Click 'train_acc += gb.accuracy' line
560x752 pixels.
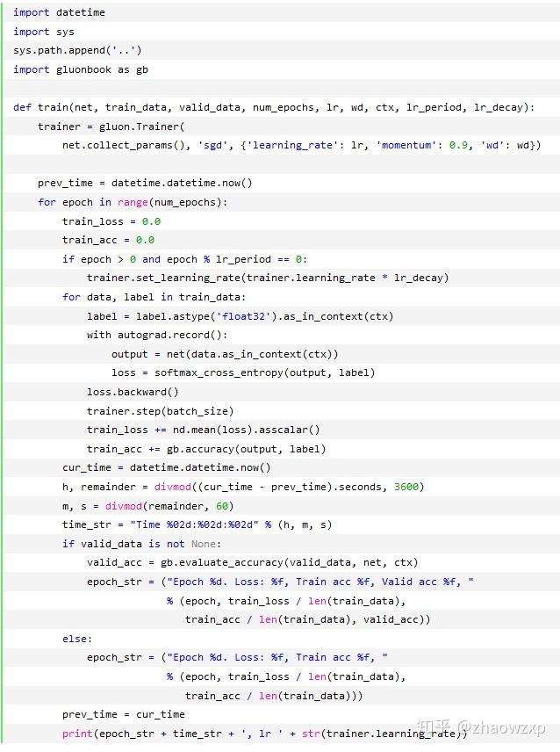click(x=206, y=450)
